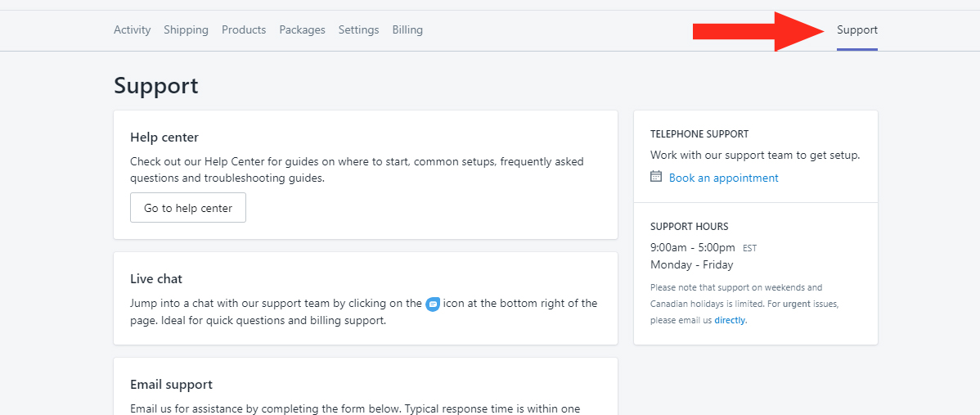Switch to the Shipping tab
This screenshot has width=980, height=415.
(x=187, y=29)
